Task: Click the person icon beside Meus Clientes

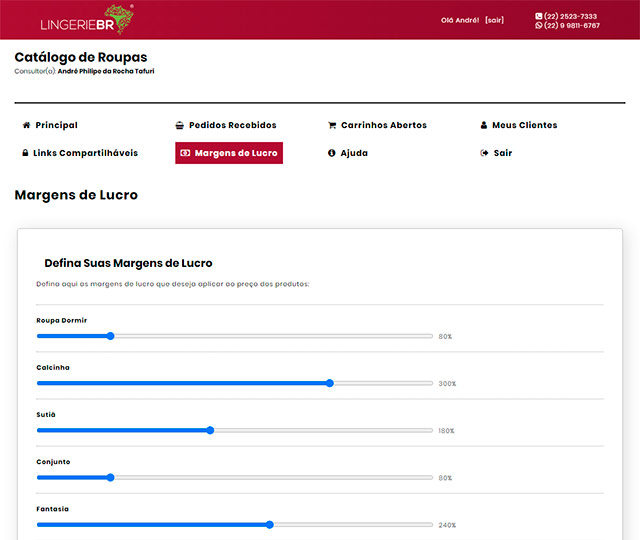Action: (x=484, y=125)
